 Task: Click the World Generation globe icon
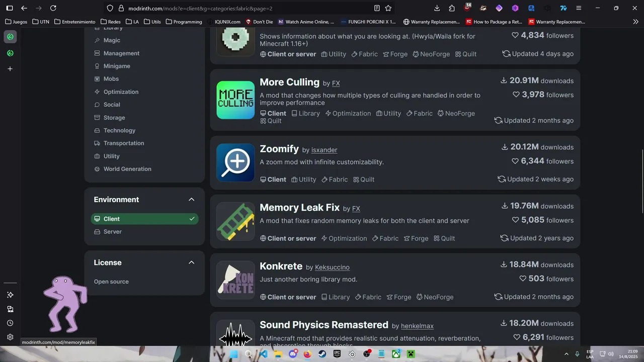pos(97,169)
